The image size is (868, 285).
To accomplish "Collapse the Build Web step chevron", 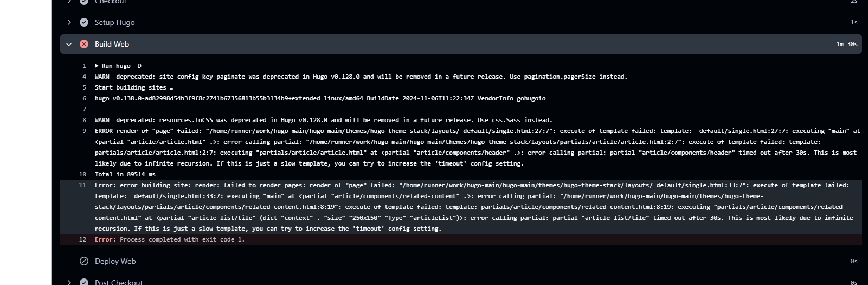I will (69, 44).
